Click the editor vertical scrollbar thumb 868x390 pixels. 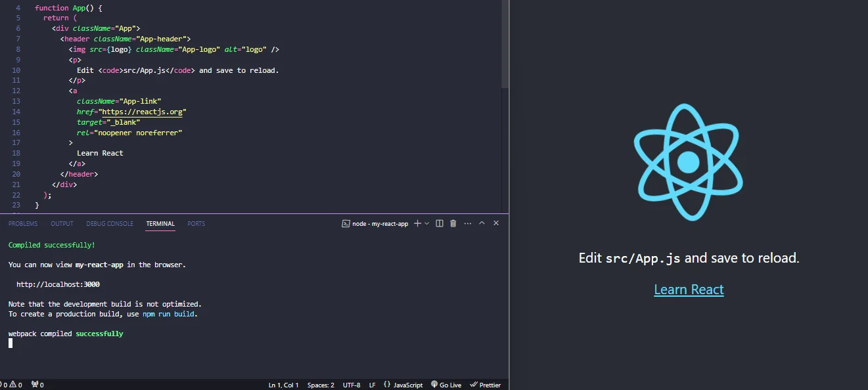click(505, 43)
